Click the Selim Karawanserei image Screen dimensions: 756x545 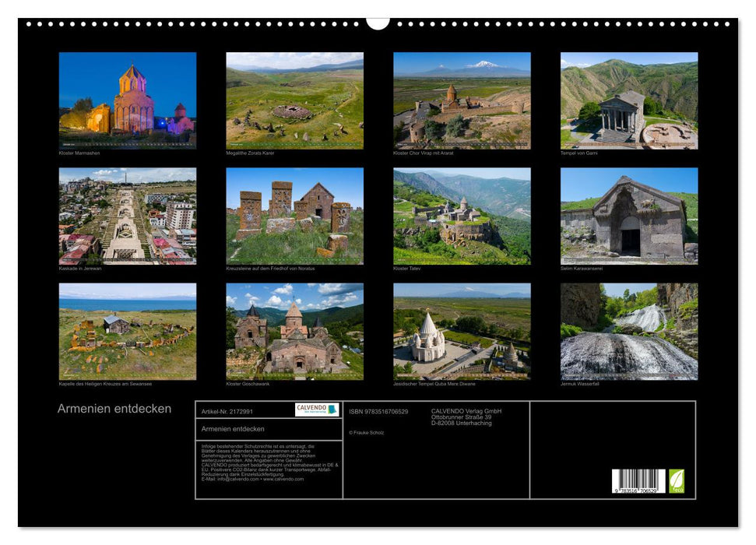[631, 215]
